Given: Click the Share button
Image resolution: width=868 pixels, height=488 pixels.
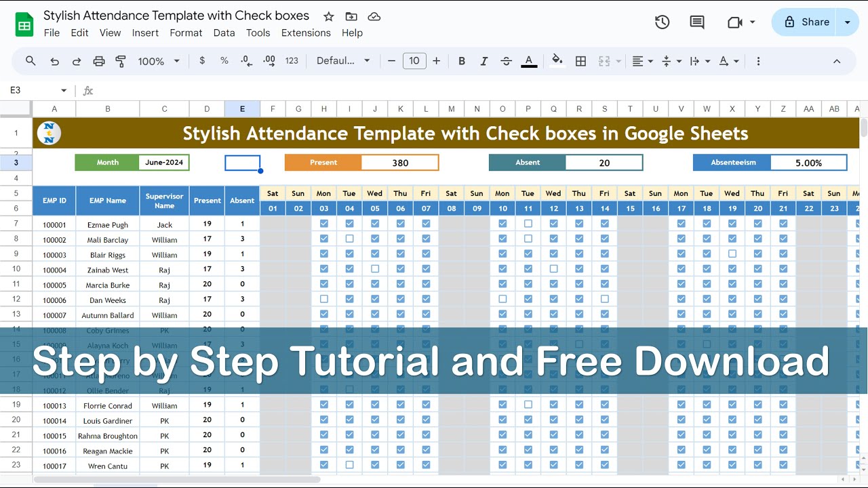Looking at the screenshot, I should tap(806, 22).
